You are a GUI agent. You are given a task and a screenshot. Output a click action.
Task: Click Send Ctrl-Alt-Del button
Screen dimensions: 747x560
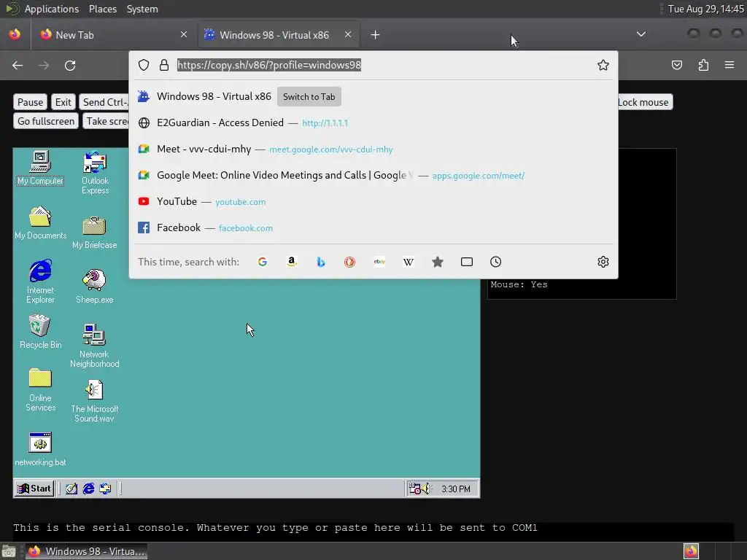tap(104, 102)
